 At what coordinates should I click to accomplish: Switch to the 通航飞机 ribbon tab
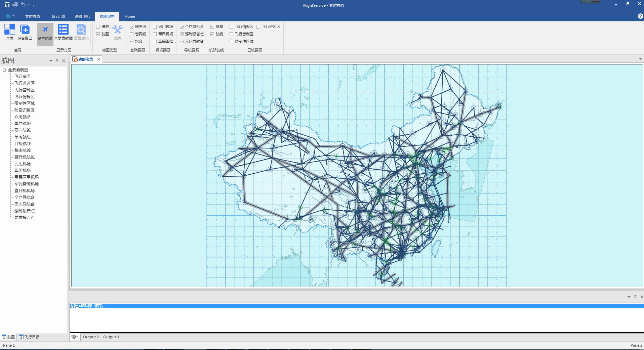(82, 16)
